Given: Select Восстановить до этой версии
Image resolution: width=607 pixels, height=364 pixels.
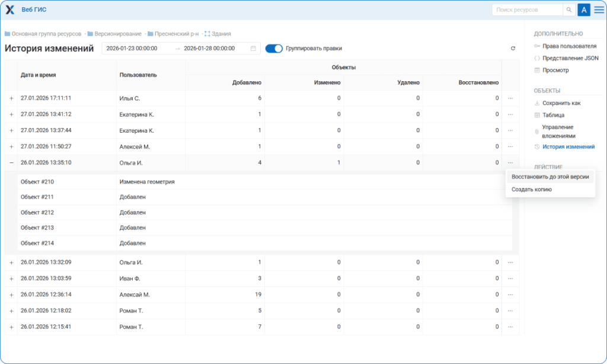Looking at the screenshot, I should tap(550, 177).
